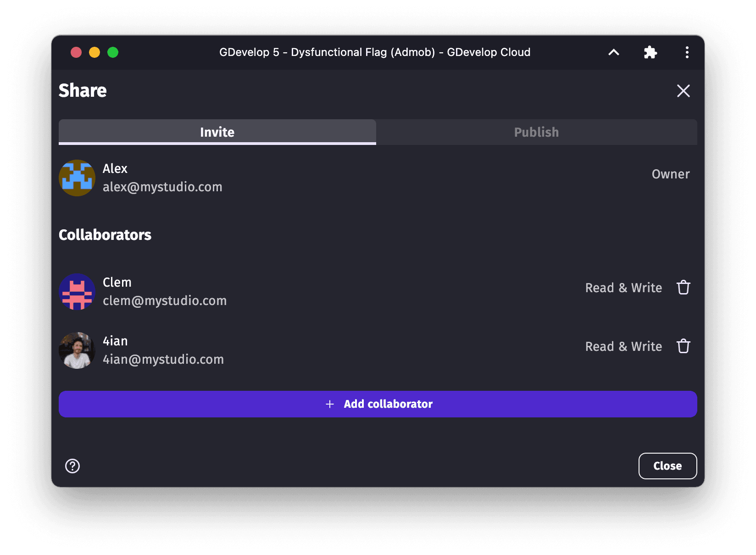Open the three-dot overflow menu
This screenshot has width=756, height=555.
point(687,52)
